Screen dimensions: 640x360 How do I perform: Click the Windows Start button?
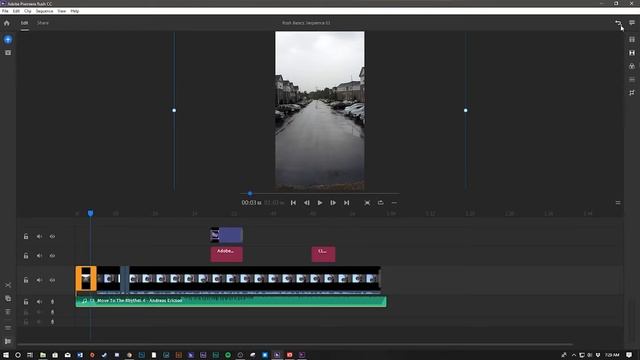6,355
